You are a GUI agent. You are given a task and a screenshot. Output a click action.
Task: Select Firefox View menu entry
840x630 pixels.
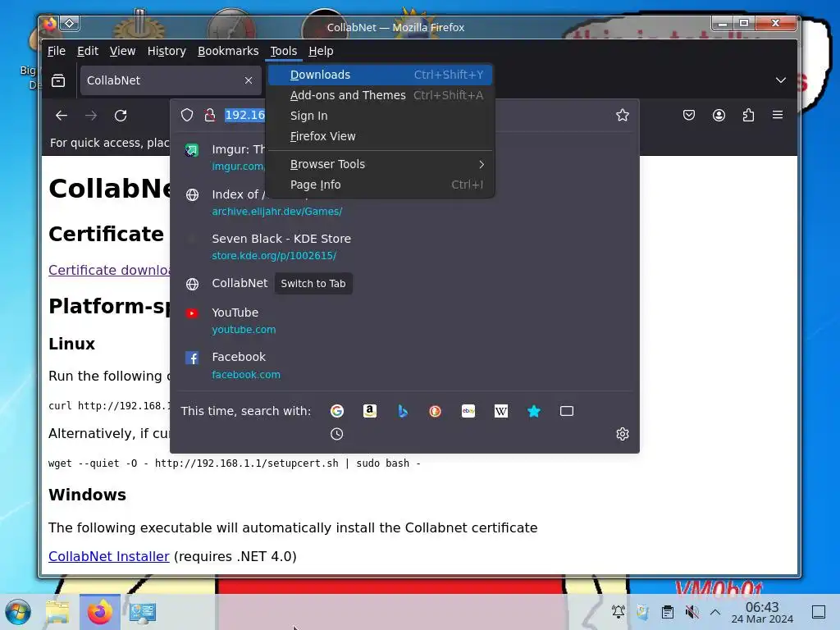click(x=381, y=136)
